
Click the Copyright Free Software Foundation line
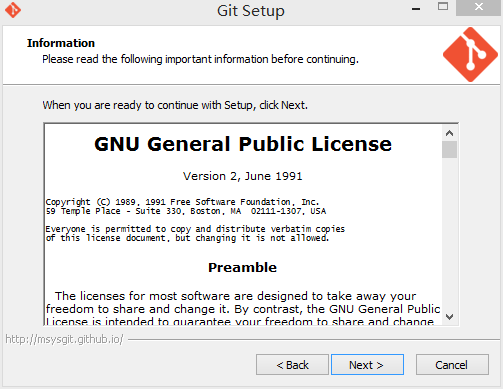coord(182,202)
